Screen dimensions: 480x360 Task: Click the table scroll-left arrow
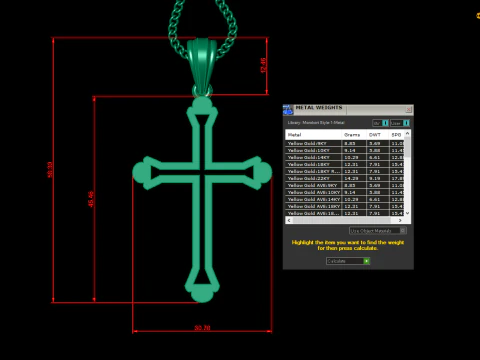tap(289, 220)
